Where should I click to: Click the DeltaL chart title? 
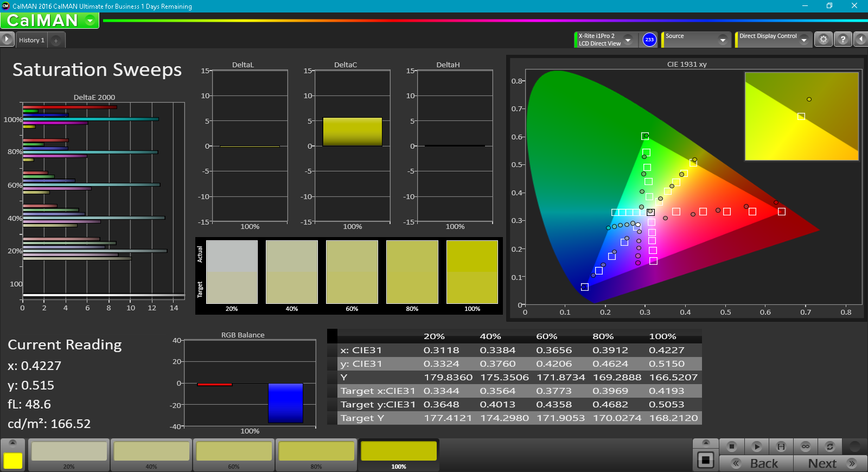243,65
